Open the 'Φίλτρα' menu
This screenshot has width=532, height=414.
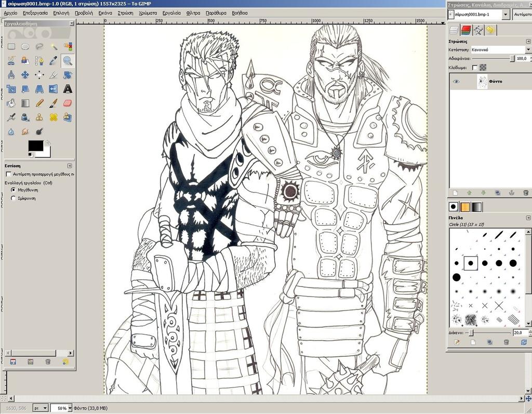193,13
